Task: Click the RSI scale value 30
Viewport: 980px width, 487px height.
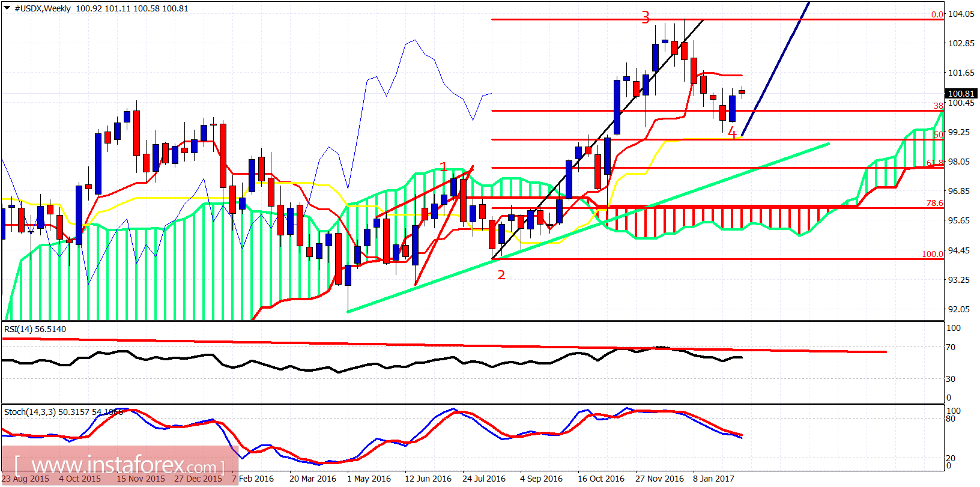Action: pyautogui.click(x=951, y=379)
